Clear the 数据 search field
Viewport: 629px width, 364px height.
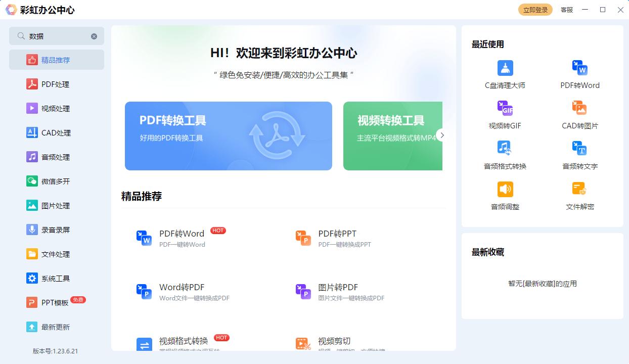click(x=94, y=36)
